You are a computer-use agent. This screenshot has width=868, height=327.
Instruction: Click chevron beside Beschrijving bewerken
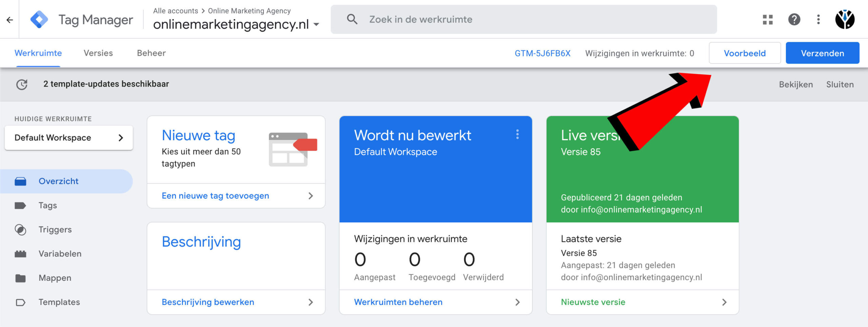tap(311, 302)
